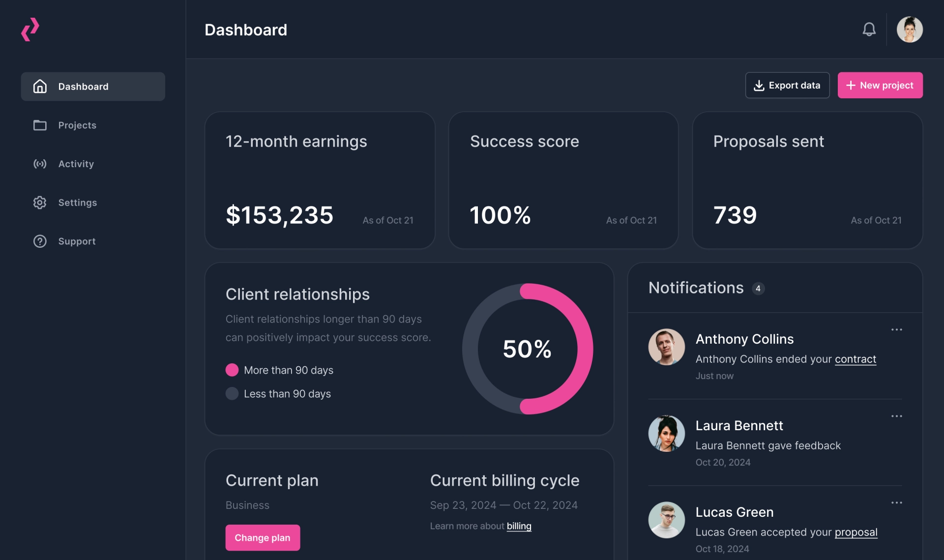
Task: Open the Activity sidebar section
Action: click(x=76, y=164)
